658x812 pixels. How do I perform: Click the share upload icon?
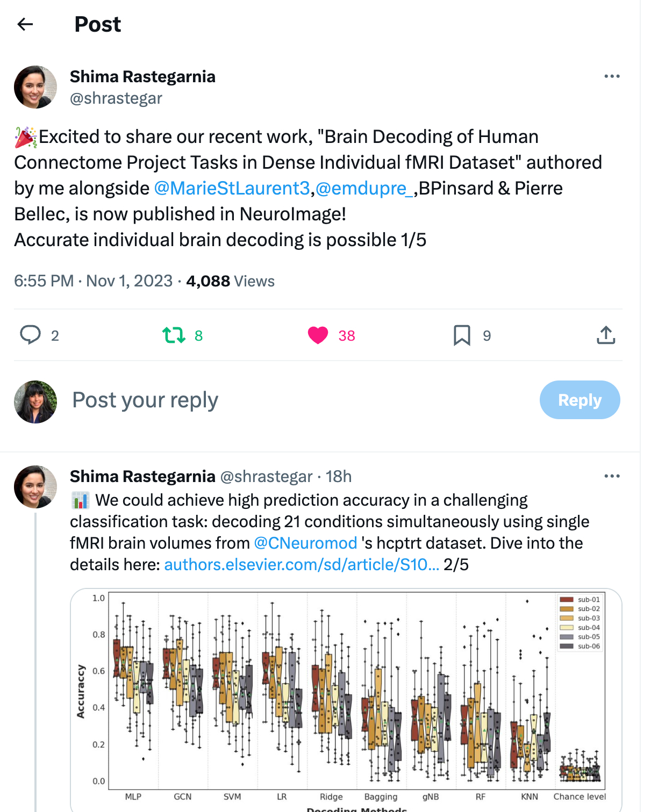[x=606, y=335]
